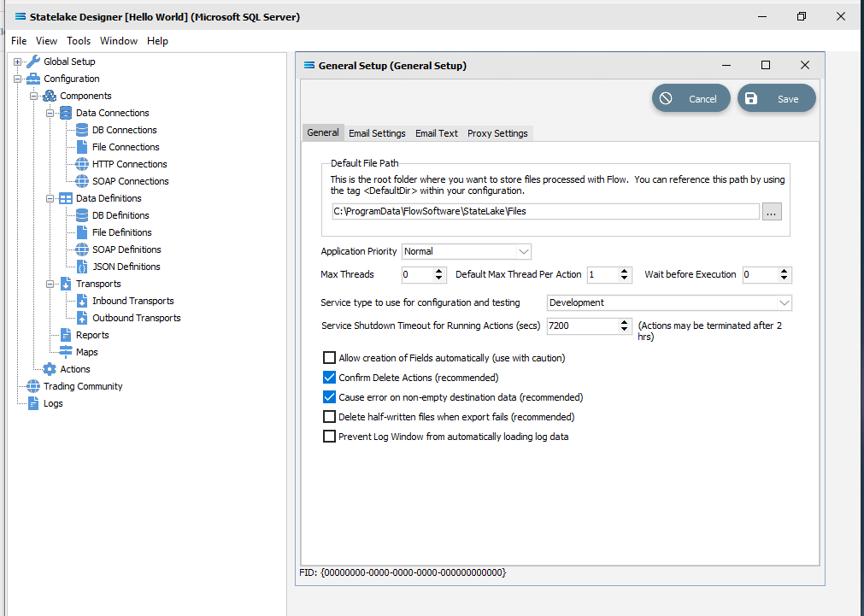Collapse the Components tree node
Viewport: 864px width, 616px height.
click(33, 96)
